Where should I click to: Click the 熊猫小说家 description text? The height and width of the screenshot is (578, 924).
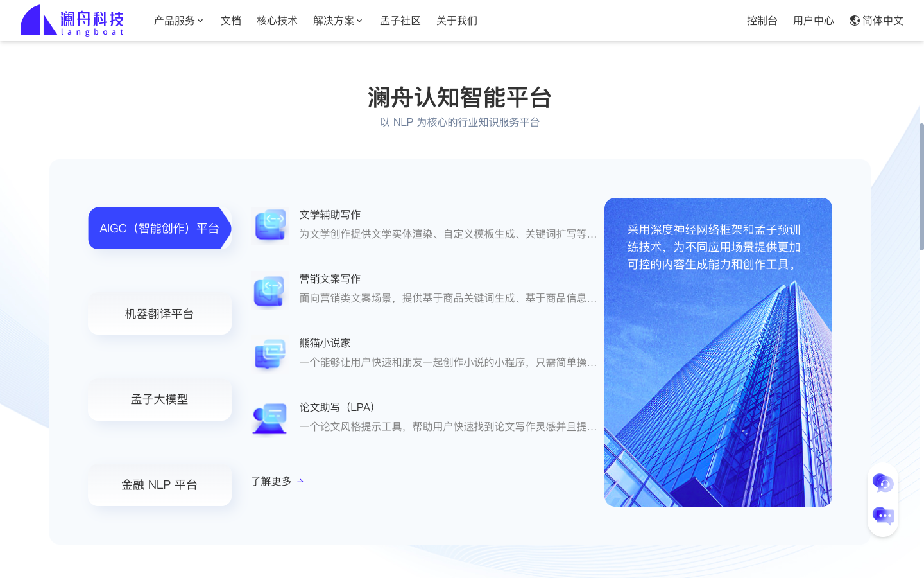pyautogui.click(x=448, y=362)
